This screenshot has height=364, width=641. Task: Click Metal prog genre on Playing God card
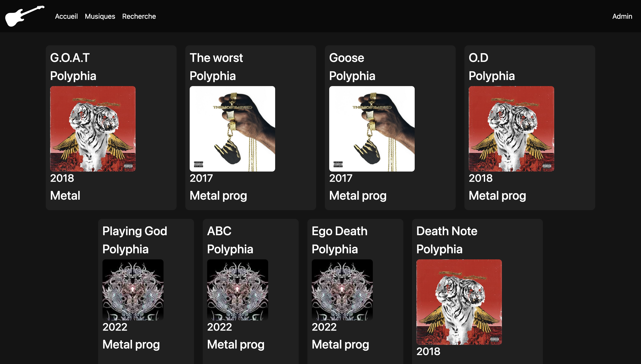[x=131, y=345]
